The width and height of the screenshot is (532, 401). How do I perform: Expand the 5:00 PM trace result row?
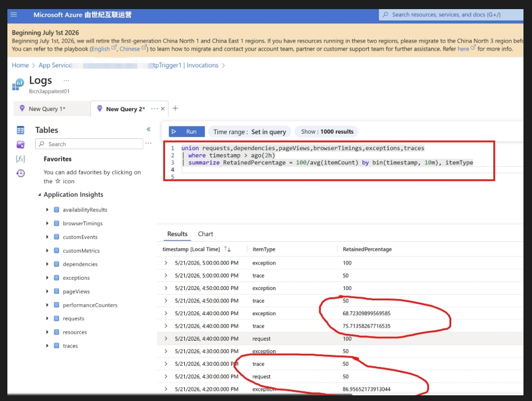tap(166, 275)
